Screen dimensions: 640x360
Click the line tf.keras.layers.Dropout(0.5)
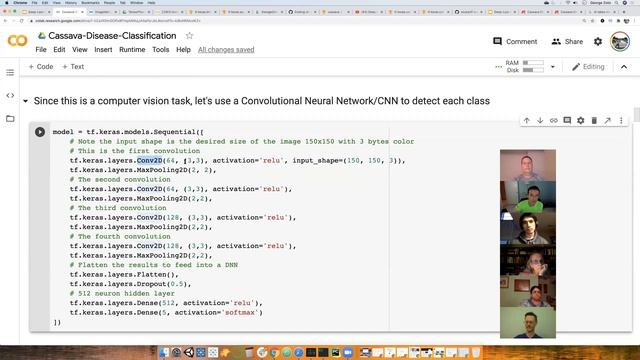tap(131, 284)
